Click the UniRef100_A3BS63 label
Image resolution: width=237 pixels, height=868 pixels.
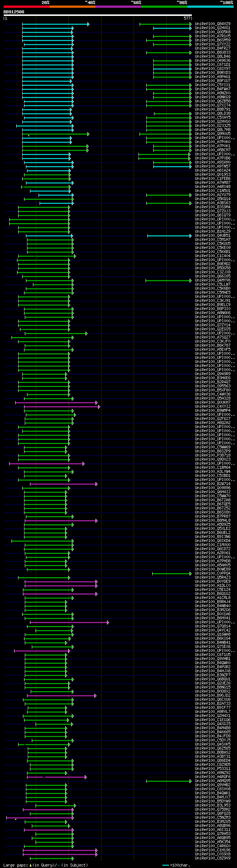click(213, 203)
